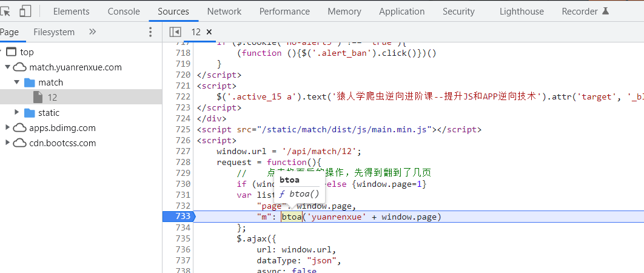Click the f btoa() link in tooltip
The height and width of the screenshot is (273, 644).
click(298, 194)
